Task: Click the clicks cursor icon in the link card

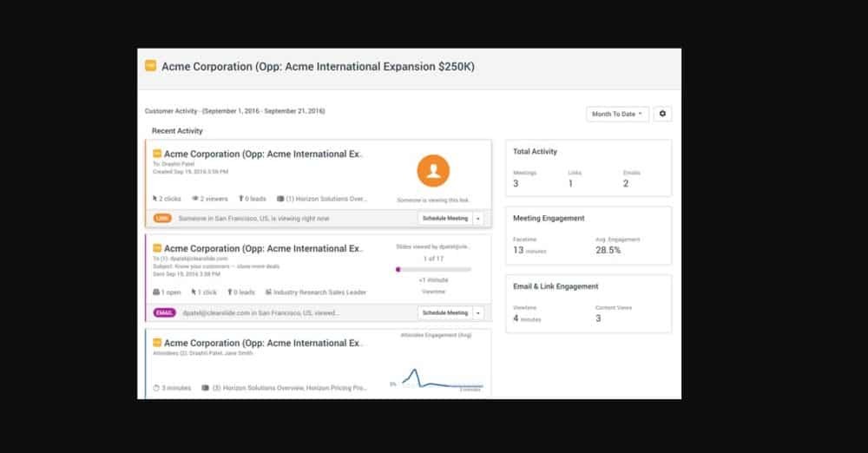Action: coord(155,199)
